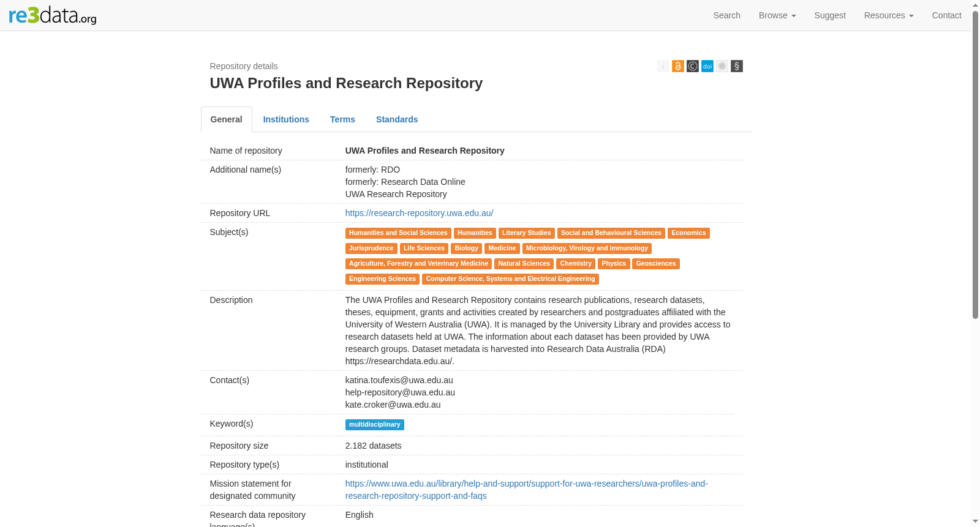980x527 pixels.
Task: Select the Engineering Sciences subject tag
Action: click(382, 279)
